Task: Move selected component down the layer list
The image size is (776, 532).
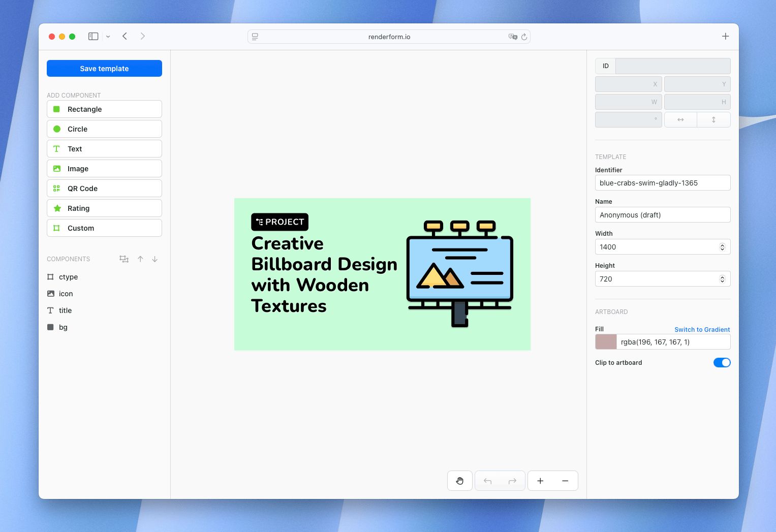Action: (x=154, y=259)
